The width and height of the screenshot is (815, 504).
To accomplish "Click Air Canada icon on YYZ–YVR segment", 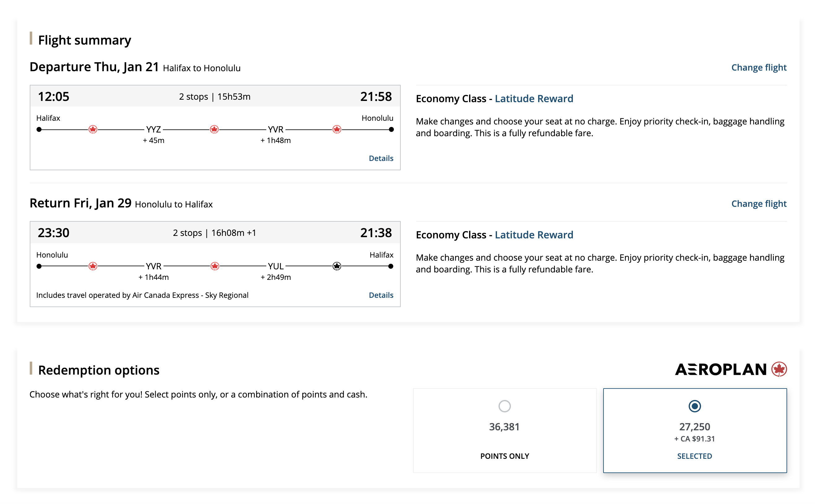I will [x=214, y=129].
